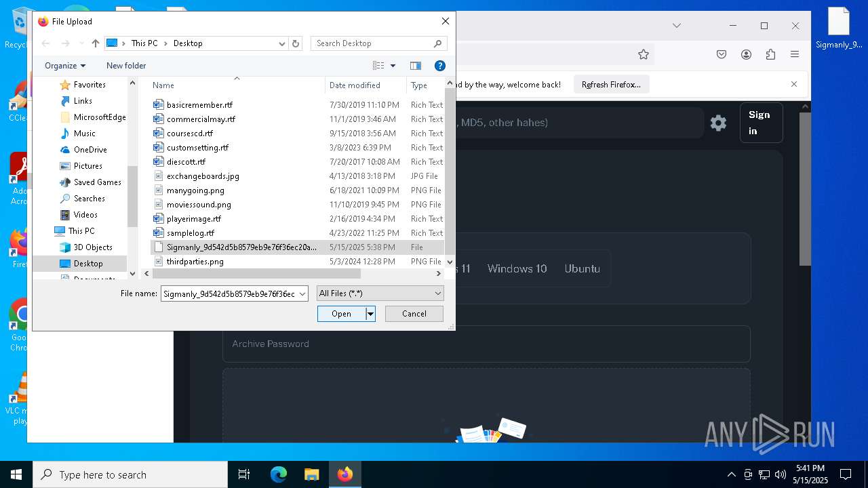Change view layout icon
Viewport: 868px width, 488px height.
point(378,66)
